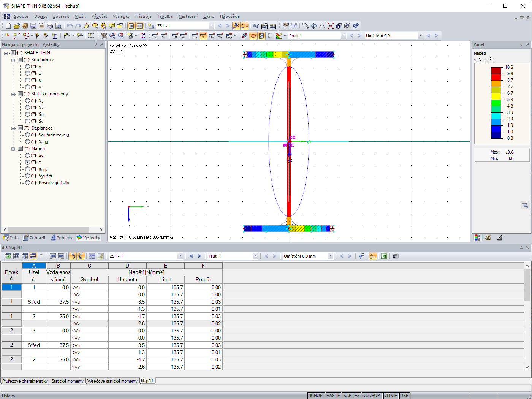Click the dark red 10.6 legend color
Viewport: 532px width, 399px height.
point(496,71)
